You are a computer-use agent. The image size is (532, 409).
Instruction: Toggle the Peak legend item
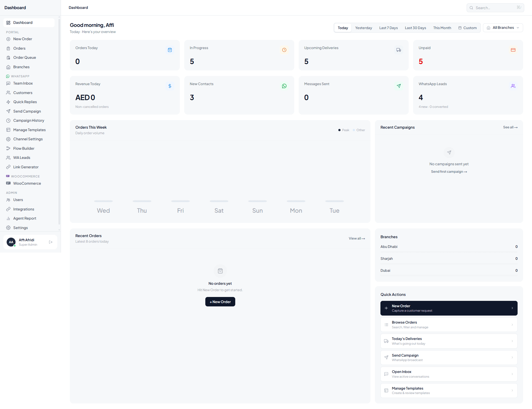click(x=344, y=130)
